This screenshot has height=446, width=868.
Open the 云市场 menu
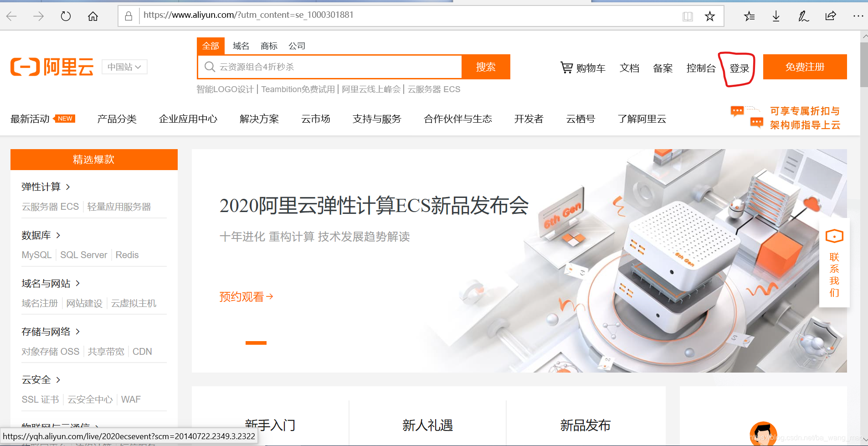pyautogui.click(x=316, y=119)
